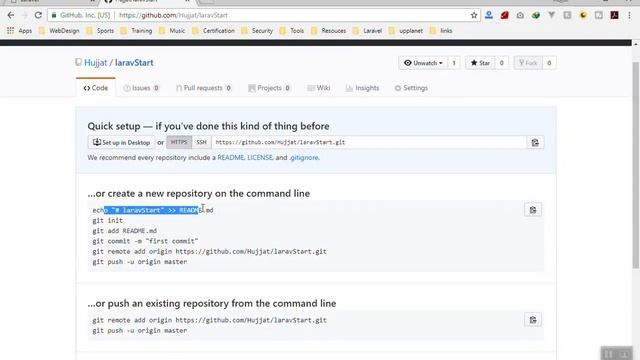Open the Issues tab

[141, 88]
